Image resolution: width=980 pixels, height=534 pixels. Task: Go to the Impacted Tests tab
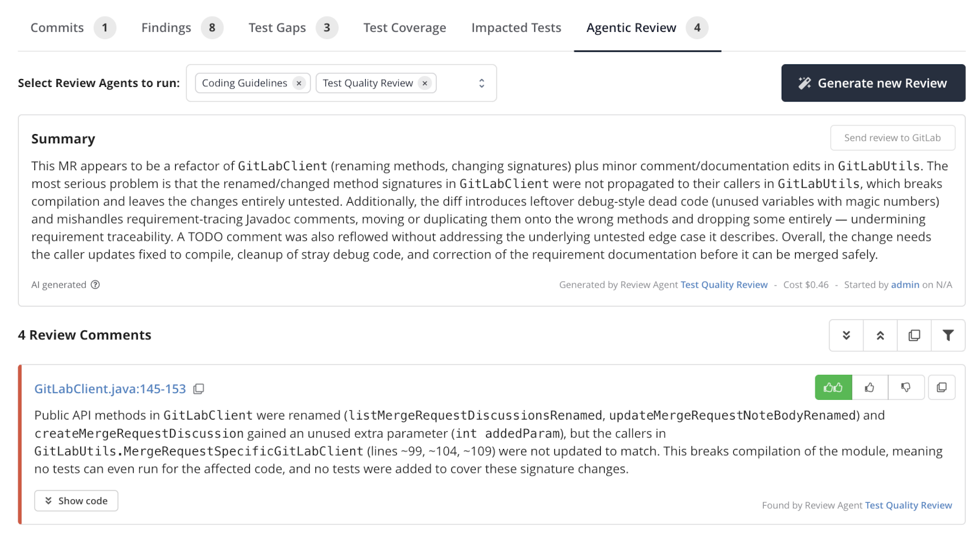point(516,28)
